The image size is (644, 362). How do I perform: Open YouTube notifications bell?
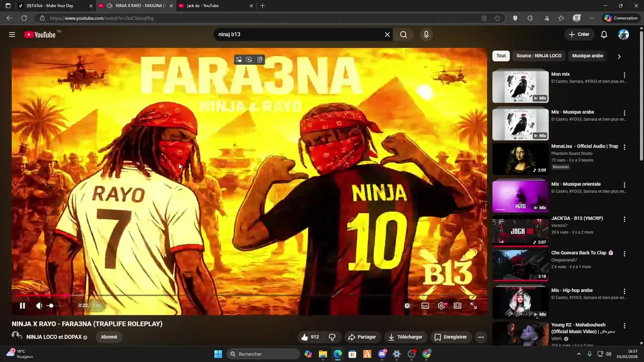604,35
